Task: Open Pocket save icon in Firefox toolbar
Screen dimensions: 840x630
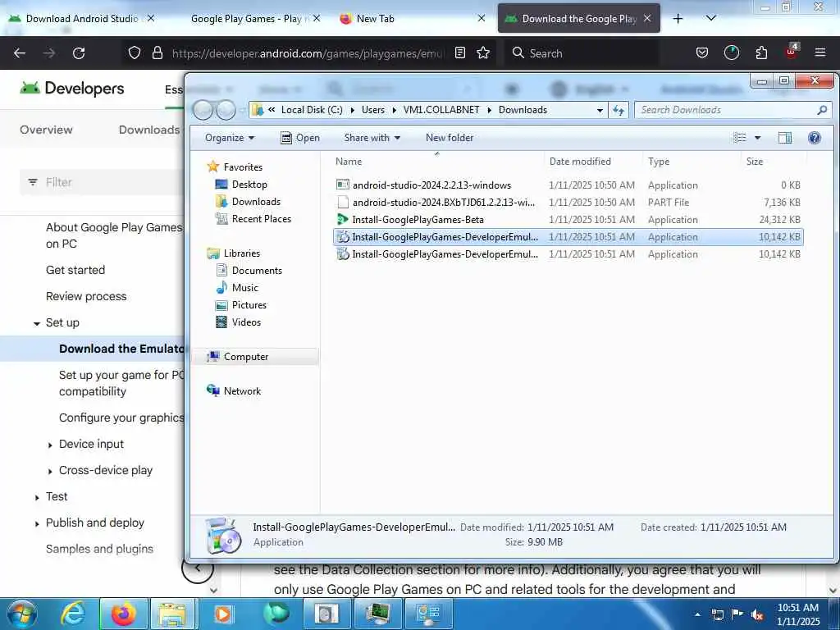Action: [x=702, y=53]
